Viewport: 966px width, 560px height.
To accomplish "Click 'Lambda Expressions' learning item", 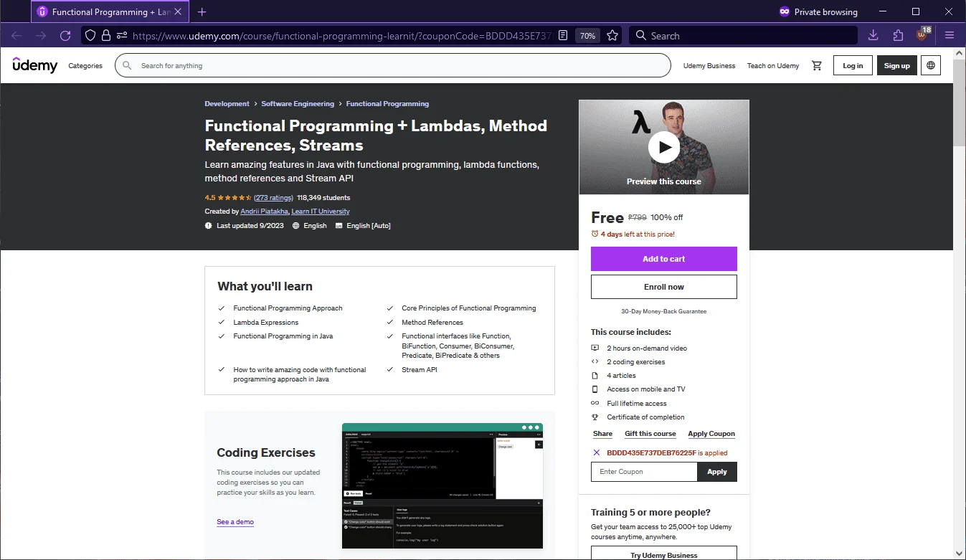I will (x=265, y=323).
